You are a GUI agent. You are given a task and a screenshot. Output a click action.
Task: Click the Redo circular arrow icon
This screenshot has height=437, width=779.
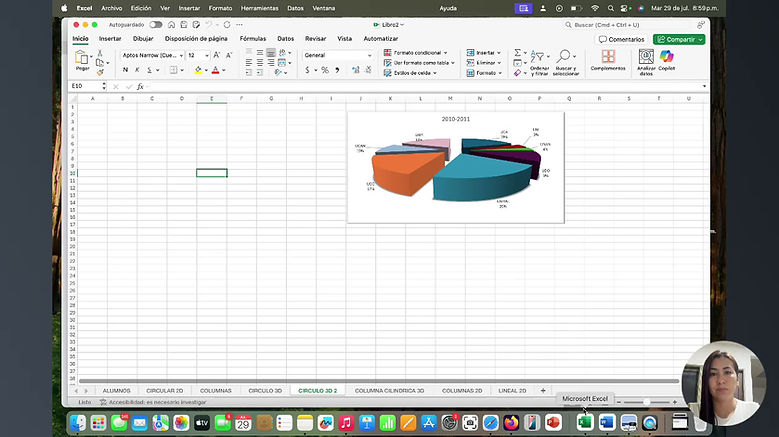[x=227, y=24]
